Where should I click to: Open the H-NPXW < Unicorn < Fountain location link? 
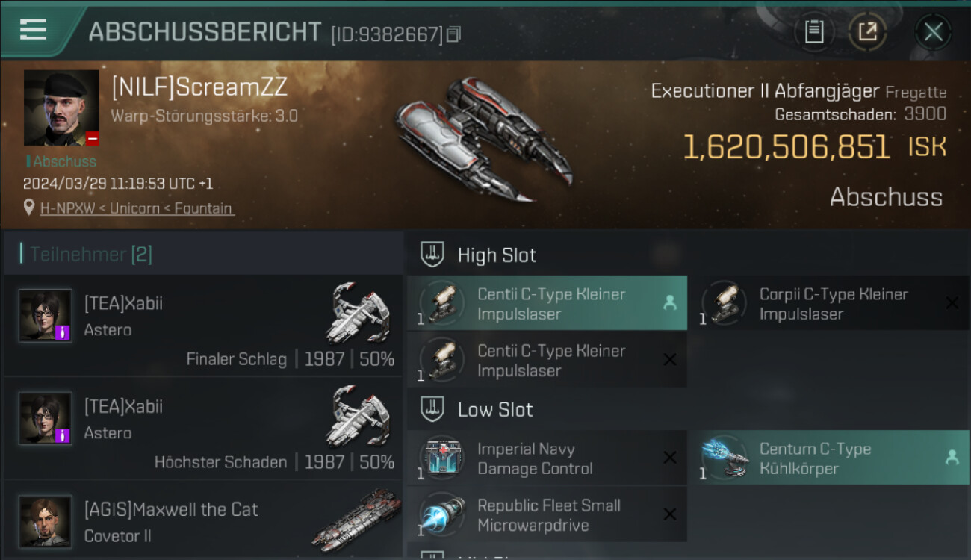pos(136,208)
